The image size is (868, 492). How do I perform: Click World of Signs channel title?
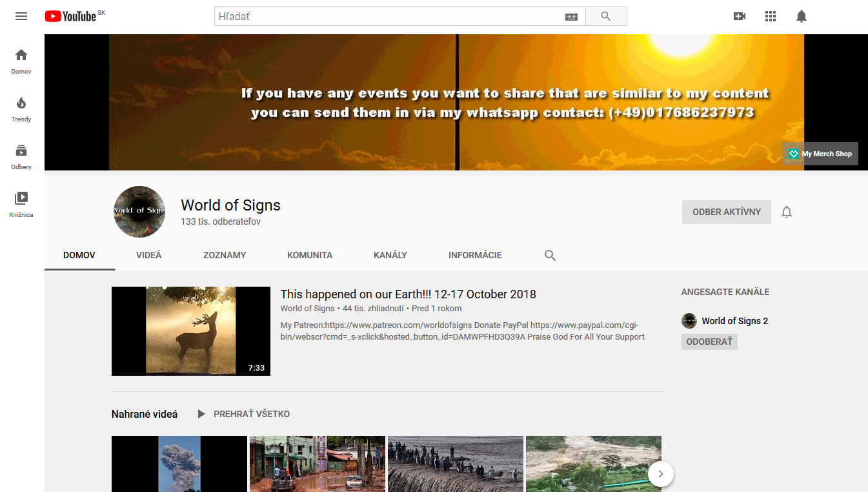pyautogui.click(x=230, y=205)
